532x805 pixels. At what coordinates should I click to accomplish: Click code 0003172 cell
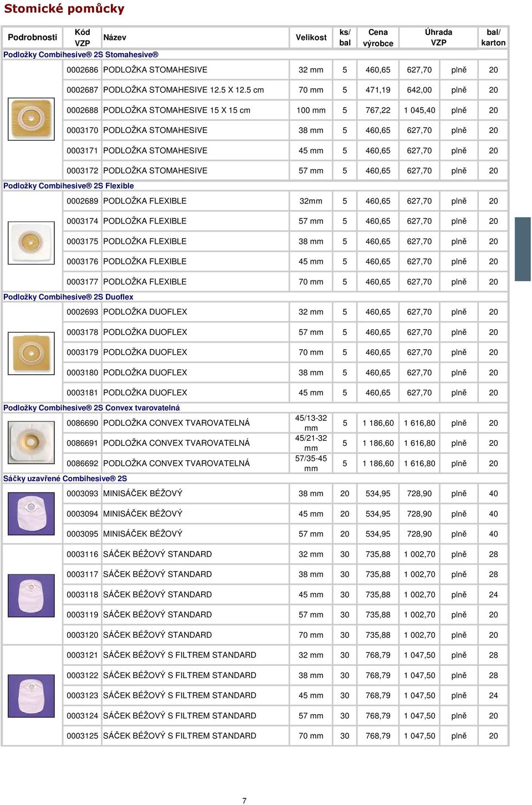tap(83, 171)
